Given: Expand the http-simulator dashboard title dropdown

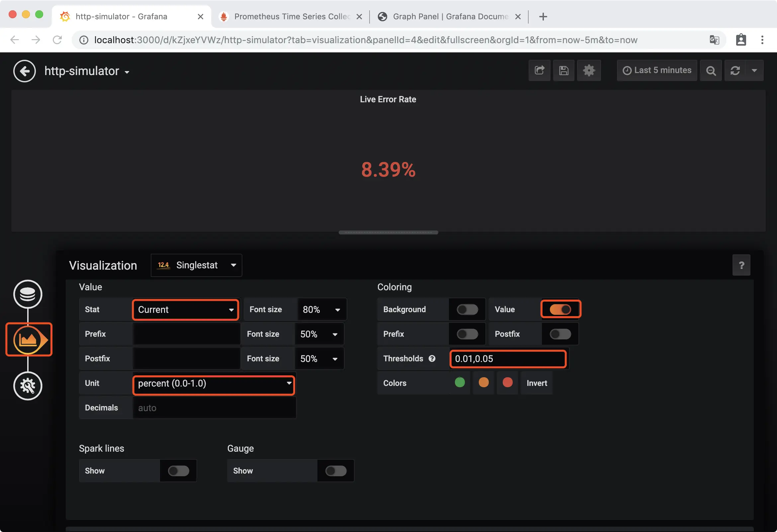Looking at the screenshot, I should 87,71.
